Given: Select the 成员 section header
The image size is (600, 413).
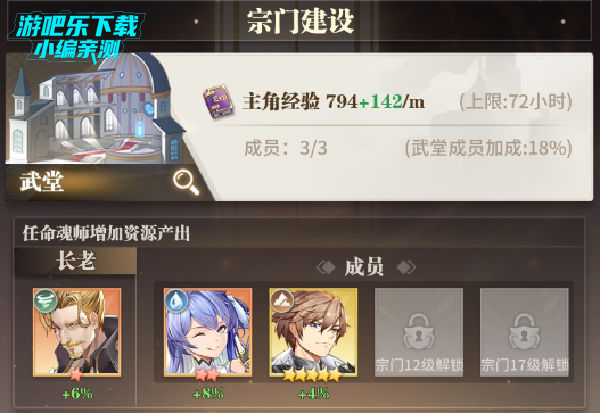Looking at the screenshot, I should (x=364, y=267).
